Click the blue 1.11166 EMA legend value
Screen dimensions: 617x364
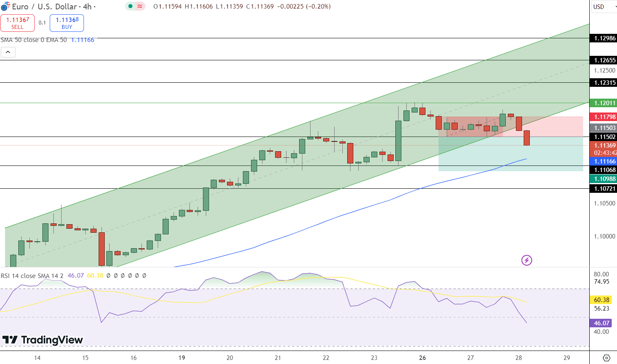tap(83, 40)
